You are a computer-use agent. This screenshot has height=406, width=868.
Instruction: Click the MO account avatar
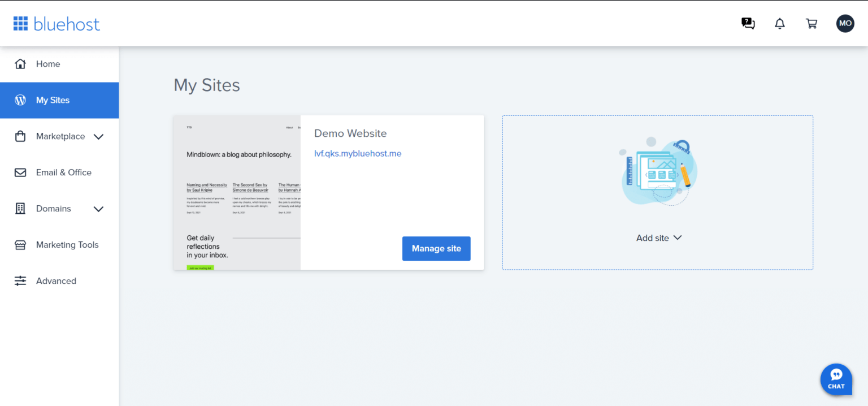(845, 23)
